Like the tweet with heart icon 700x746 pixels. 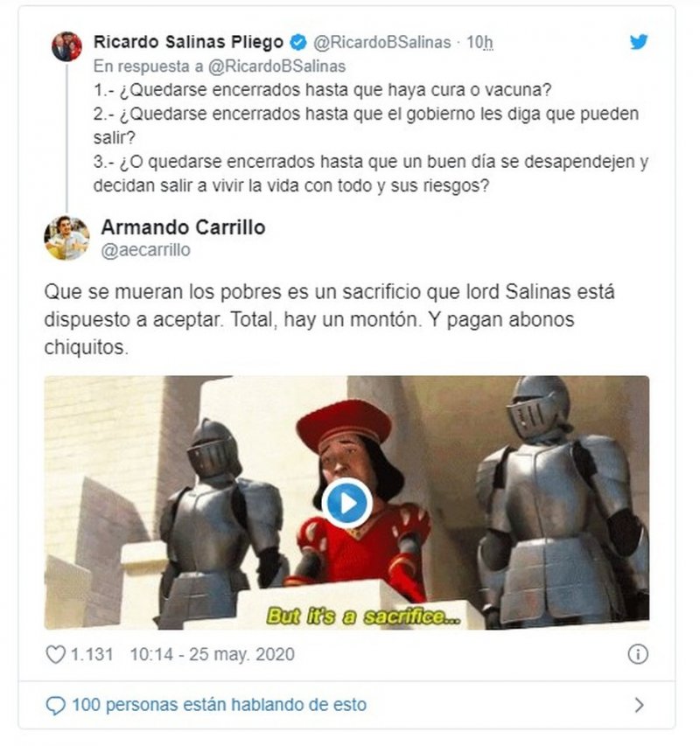[x=55, y=654]
